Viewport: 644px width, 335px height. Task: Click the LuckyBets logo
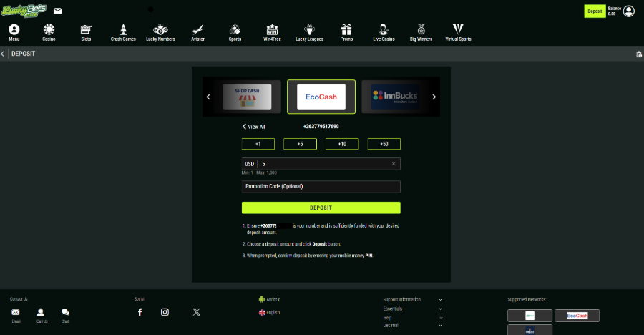[24, 11]
